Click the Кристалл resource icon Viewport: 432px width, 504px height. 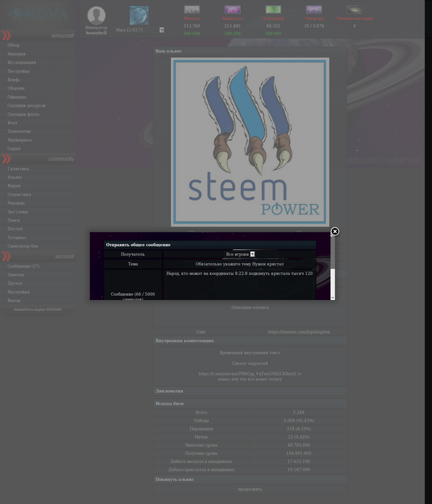233,9
